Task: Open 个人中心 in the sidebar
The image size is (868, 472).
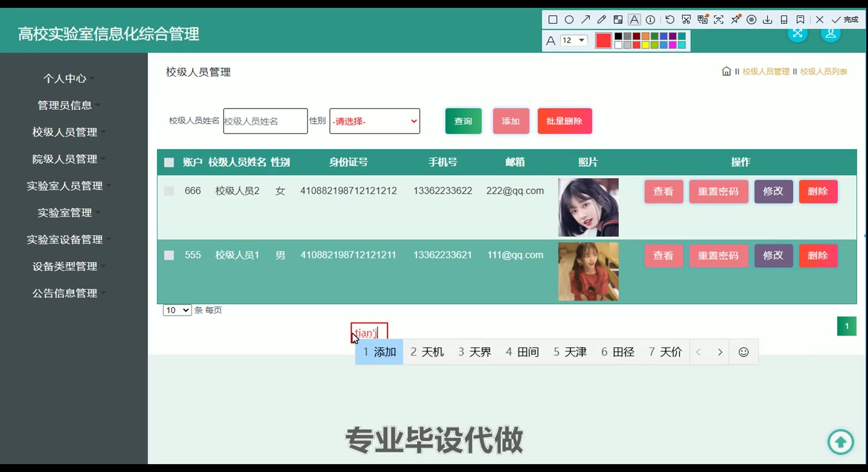Action: (65, 78)
